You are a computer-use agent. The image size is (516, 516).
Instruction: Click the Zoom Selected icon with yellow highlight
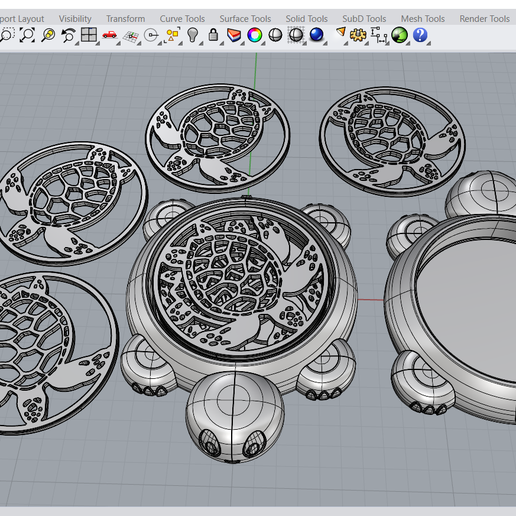(48, 35)
